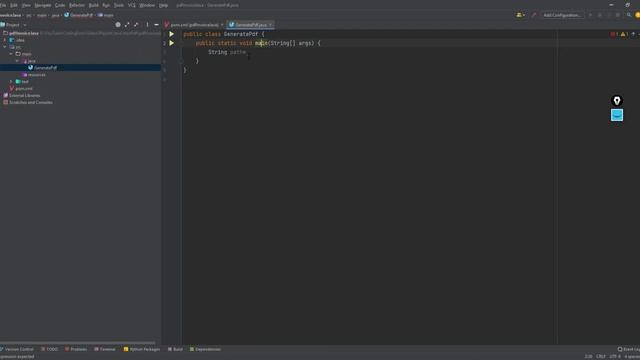Open the Edit menu

point(14,5)
